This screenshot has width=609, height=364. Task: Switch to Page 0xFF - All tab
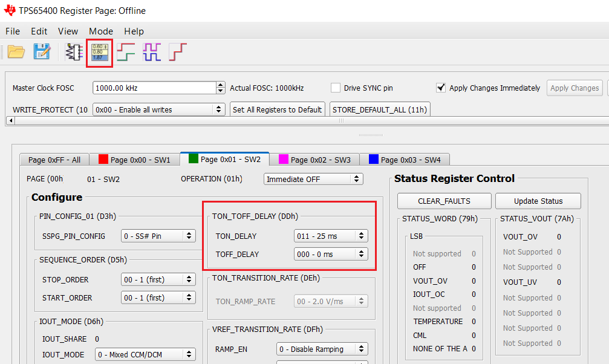click(54, 160)
